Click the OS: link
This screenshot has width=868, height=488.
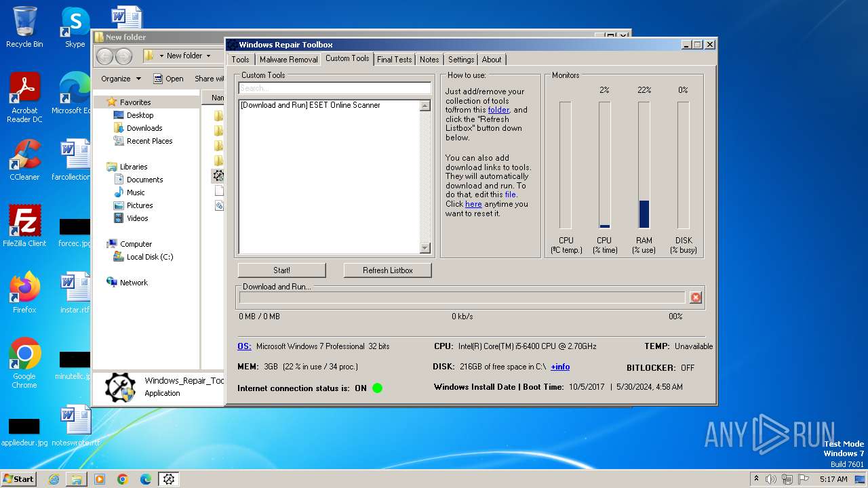[x=244, y=346]
